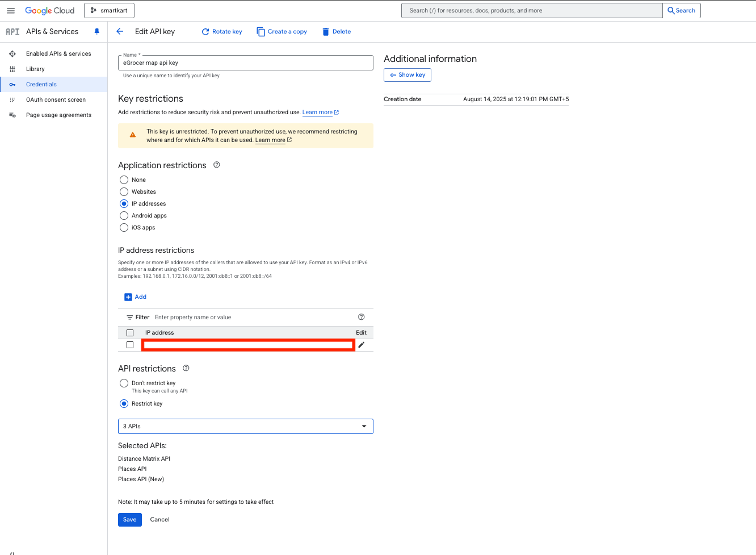Click Distance Matrix API text

(x=144, y=458)
